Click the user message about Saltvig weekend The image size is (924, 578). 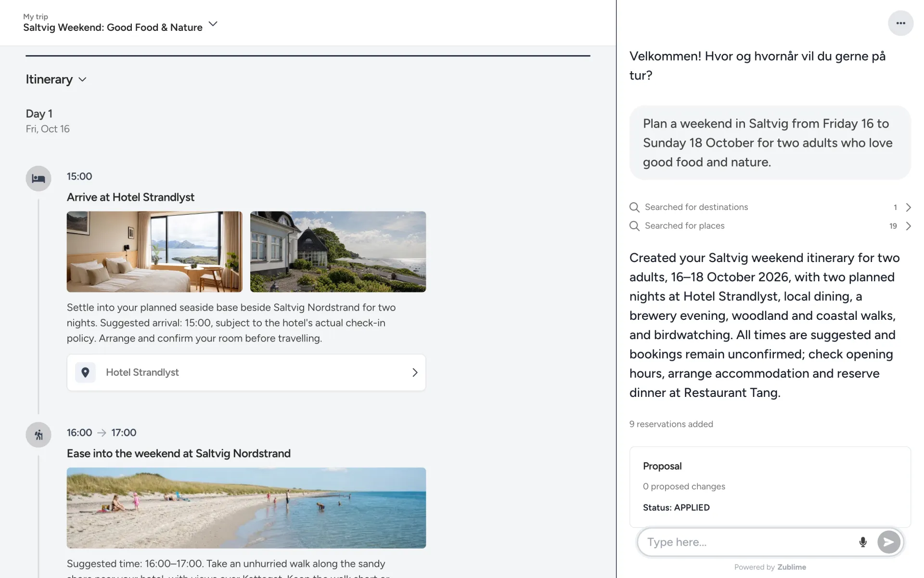click(x=770, y=143)
